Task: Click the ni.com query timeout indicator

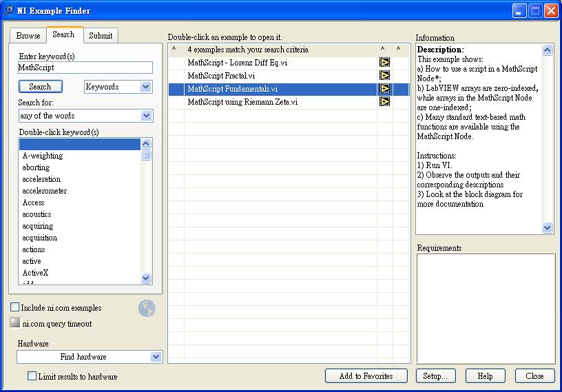Action: [x=14, y=322]
